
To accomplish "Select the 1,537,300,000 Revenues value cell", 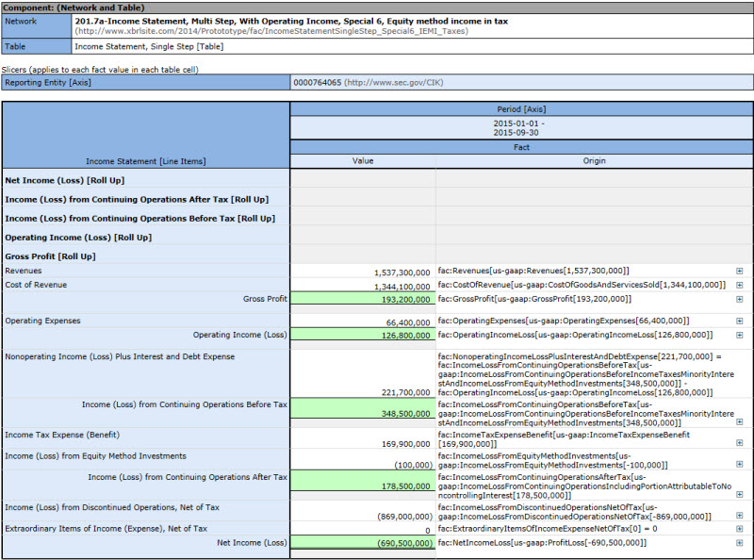I will [x=363, y=271].
